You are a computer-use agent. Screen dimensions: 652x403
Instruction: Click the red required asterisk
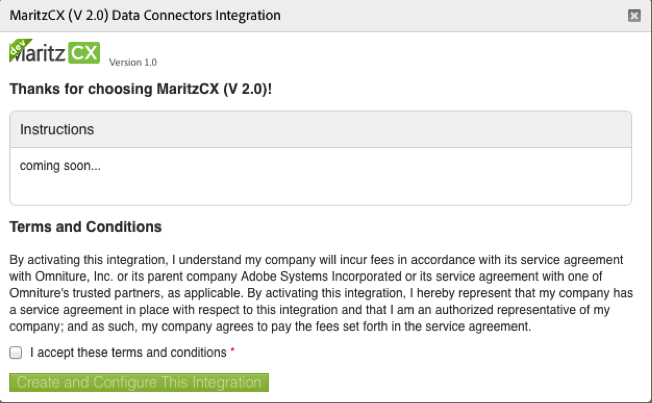pyautogui.click(x=232, y=350)
